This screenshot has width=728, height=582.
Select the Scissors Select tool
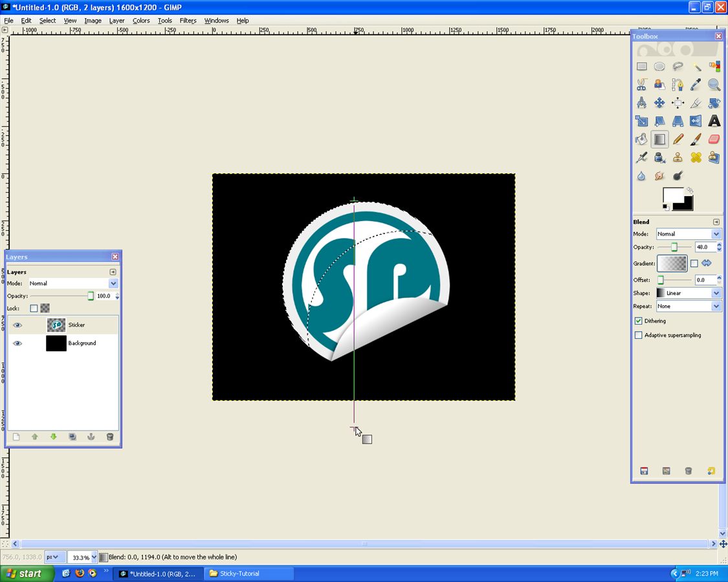coord(642,85)
